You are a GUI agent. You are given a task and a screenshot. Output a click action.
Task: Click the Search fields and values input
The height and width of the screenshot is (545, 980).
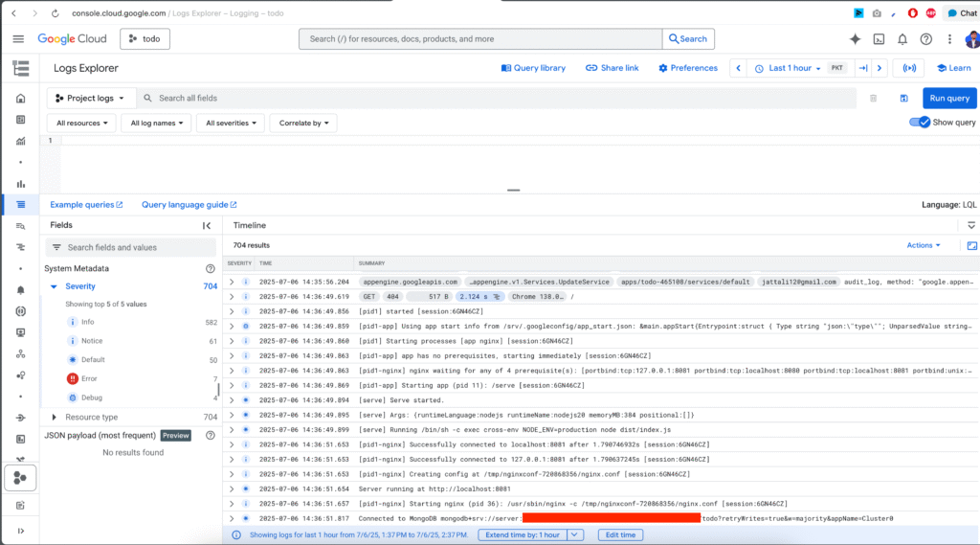pyautogui.click(x=130, y=248)
